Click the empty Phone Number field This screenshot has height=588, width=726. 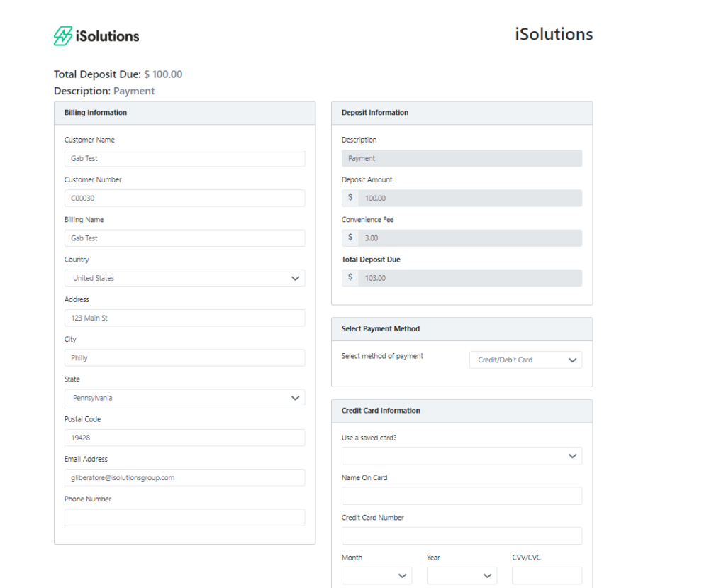coord(184,518)
